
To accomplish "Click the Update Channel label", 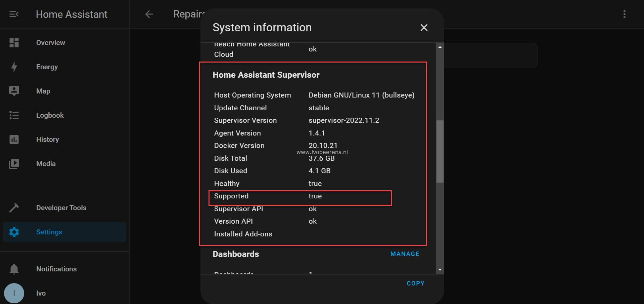I will coord(240,108).
